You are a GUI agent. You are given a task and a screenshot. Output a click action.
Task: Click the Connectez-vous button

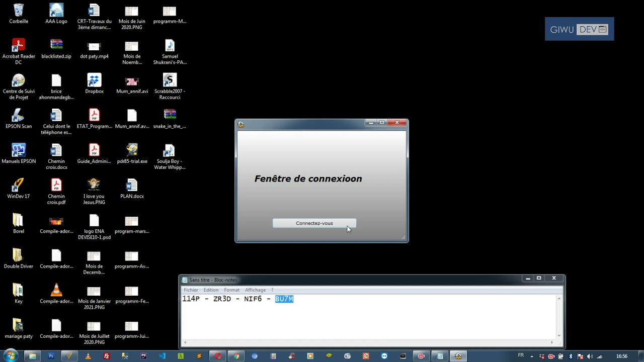(x=314, y=223)
